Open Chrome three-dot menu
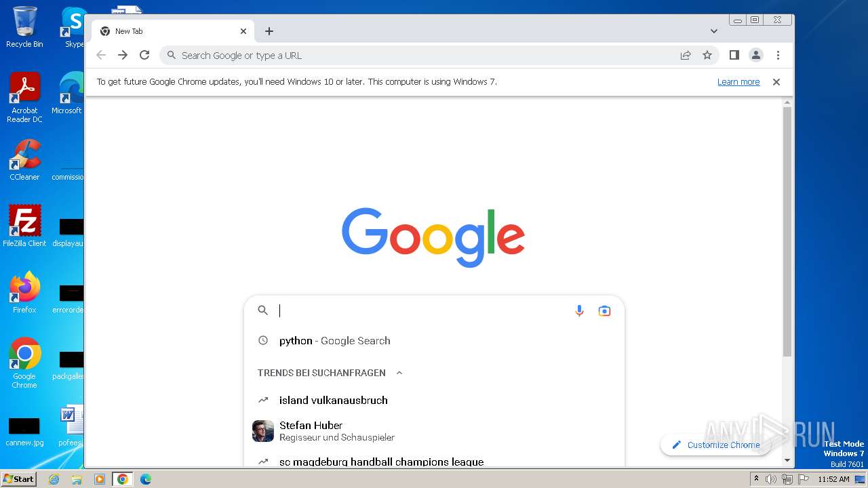Screen dimensions: 868x488 point(778,56)
